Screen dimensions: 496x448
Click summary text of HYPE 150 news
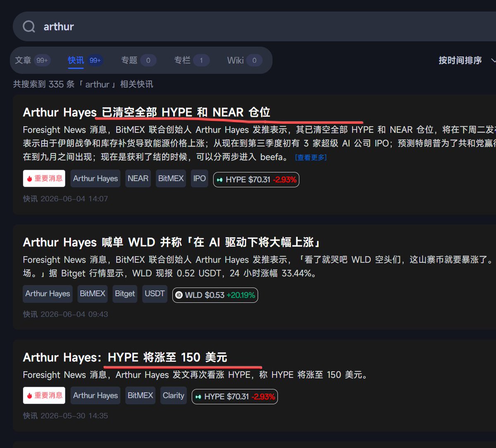pos(196,375)
